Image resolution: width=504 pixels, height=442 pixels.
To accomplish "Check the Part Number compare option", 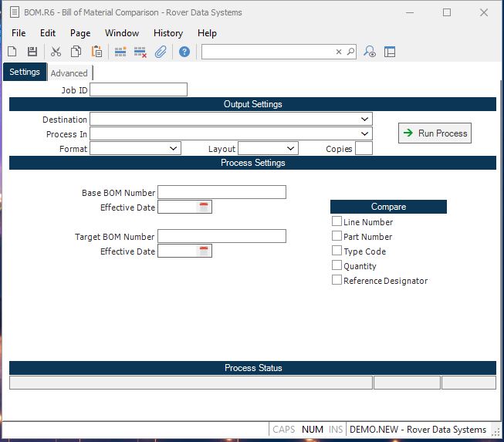I will (x=337, y=236).
